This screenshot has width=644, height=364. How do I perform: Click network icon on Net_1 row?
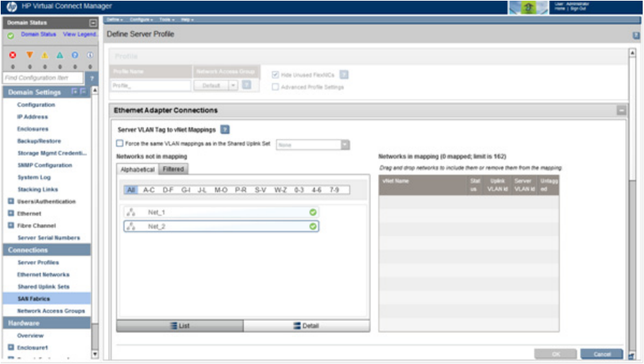tap(131, 213)
